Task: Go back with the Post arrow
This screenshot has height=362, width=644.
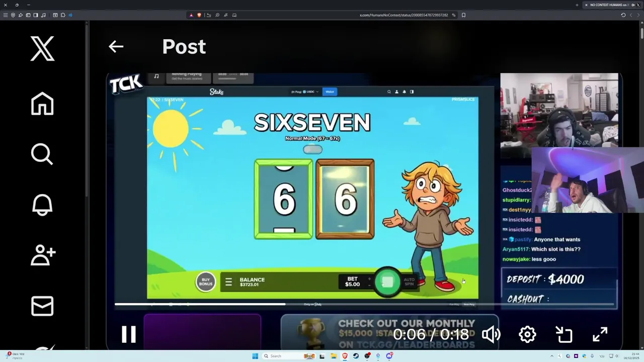Action: tap(116, 47)
